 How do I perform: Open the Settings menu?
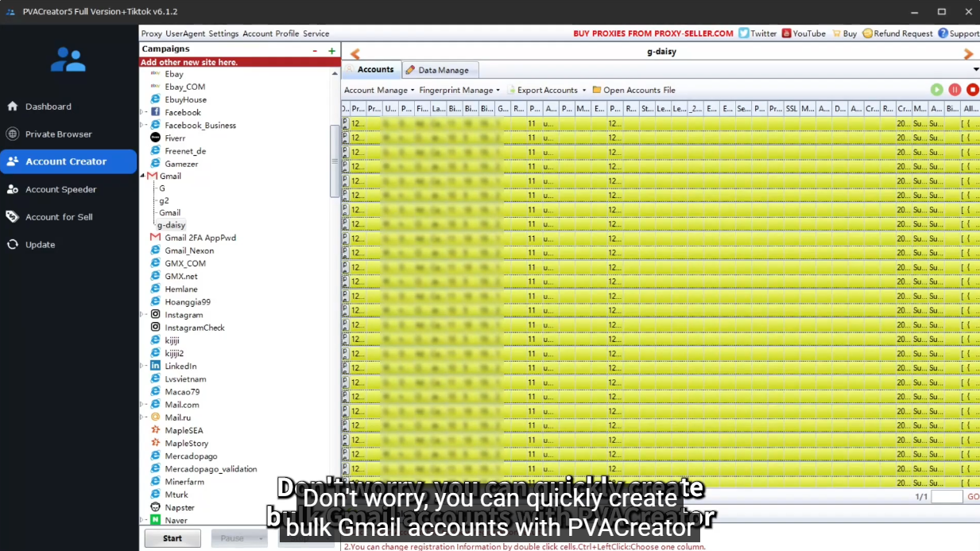[x=223, y=33]
